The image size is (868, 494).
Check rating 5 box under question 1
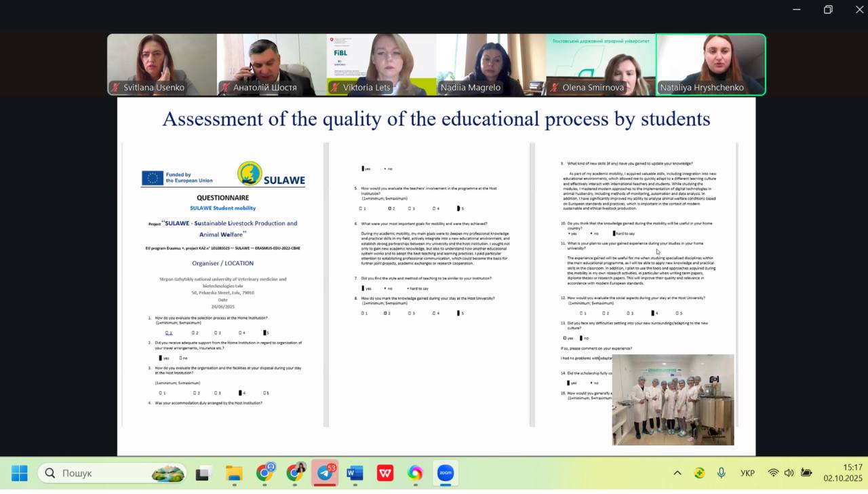266,332
